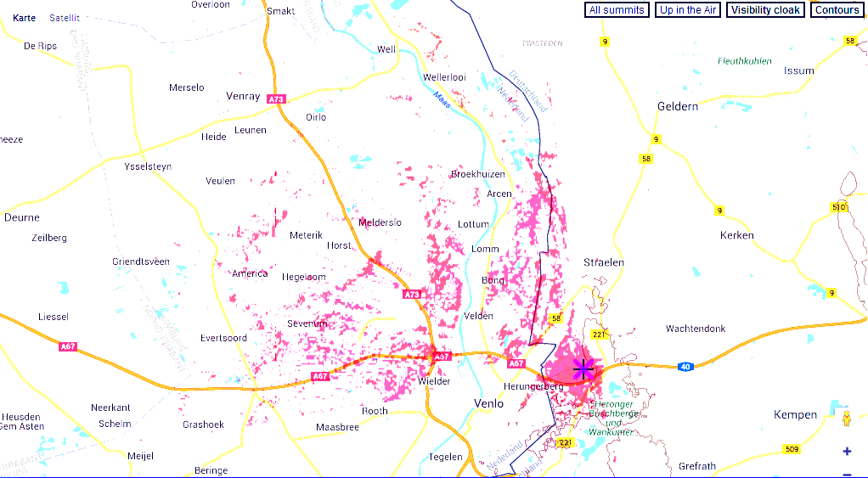Select the Straelen town label

[604, 262]
